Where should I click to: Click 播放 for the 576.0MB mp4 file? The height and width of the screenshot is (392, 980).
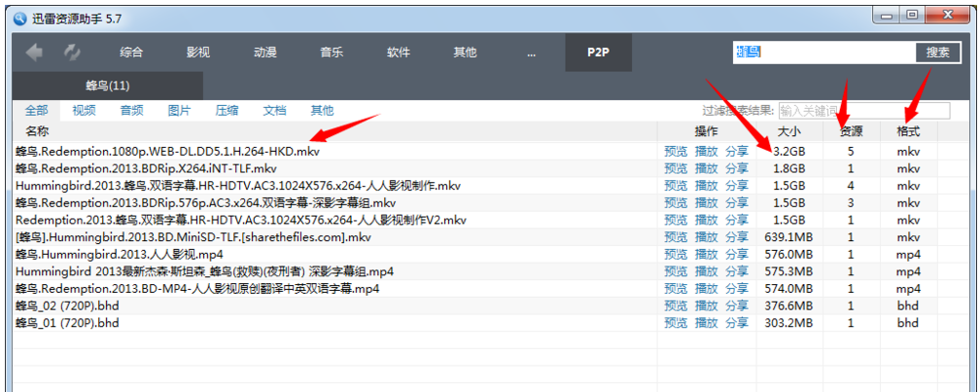706,255
